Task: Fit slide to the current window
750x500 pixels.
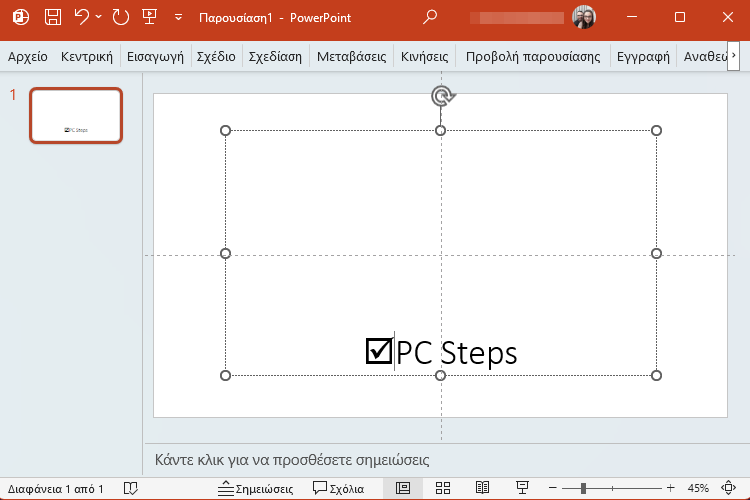Action: point(728,488)
